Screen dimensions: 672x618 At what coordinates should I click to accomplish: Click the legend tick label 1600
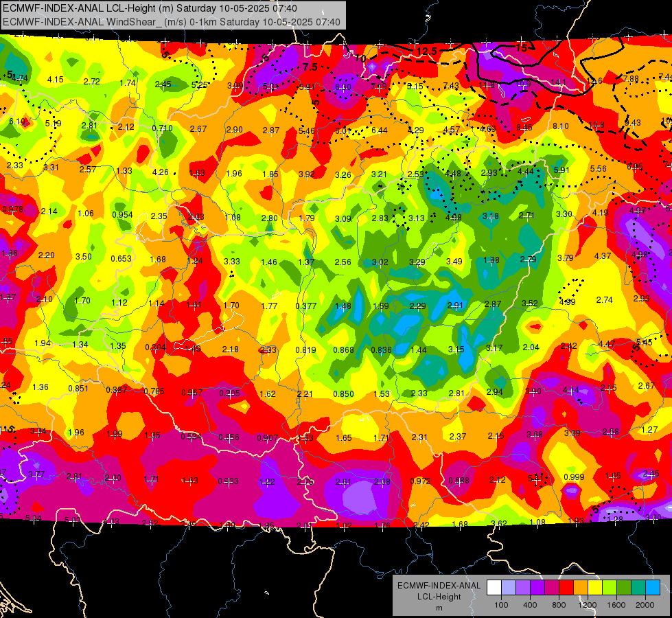point(616,605)
